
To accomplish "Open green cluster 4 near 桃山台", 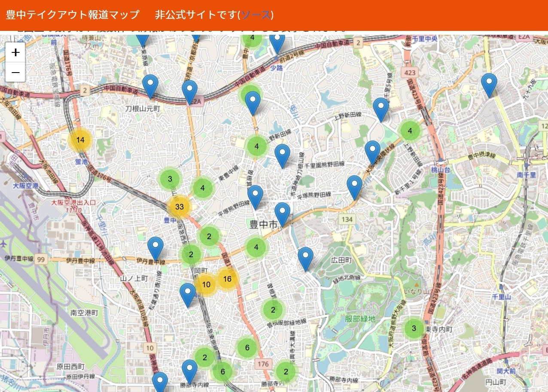I will click(x=410, y=131).
